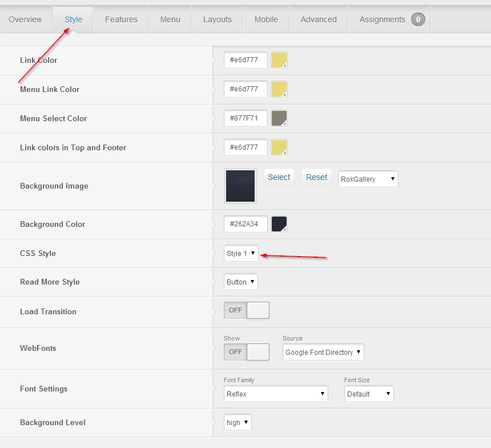
Task: Enable the WebFonts Show switch
Action: (246, 352)
